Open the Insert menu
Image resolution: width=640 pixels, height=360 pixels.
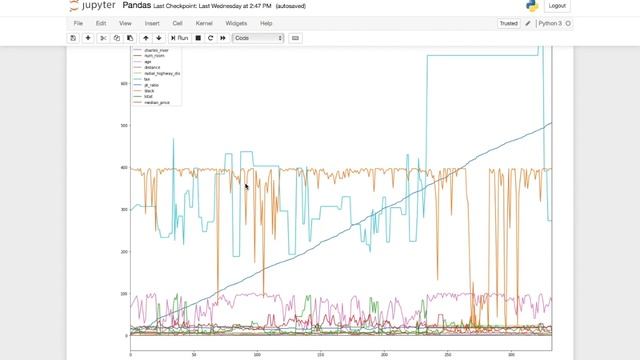point(152,23)
